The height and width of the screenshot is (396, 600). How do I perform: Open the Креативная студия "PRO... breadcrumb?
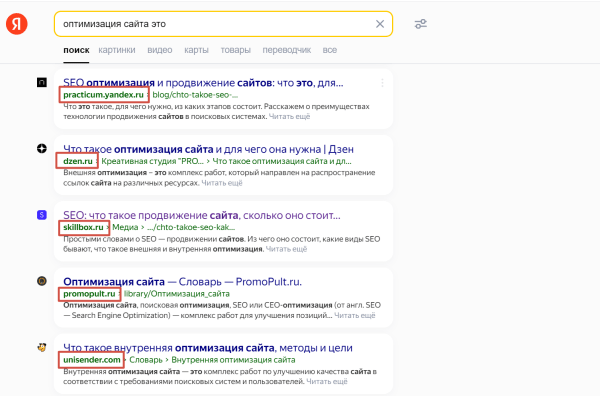point(152,161)
